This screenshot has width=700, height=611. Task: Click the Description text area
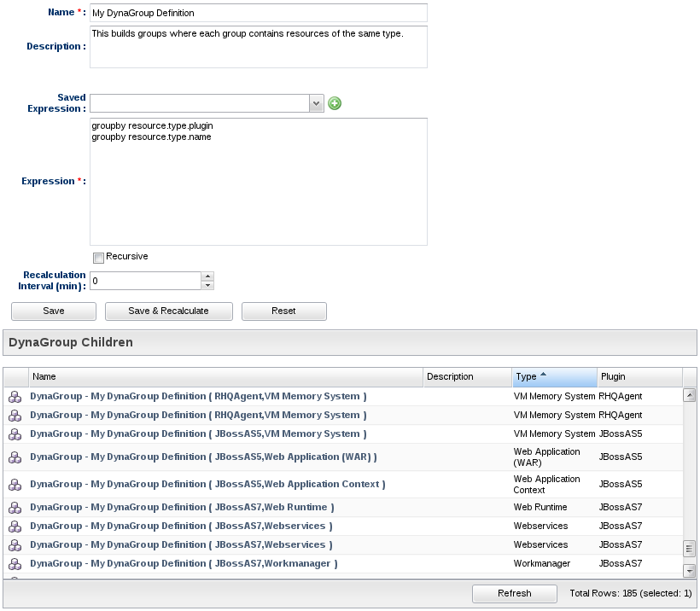pos(259,47)
